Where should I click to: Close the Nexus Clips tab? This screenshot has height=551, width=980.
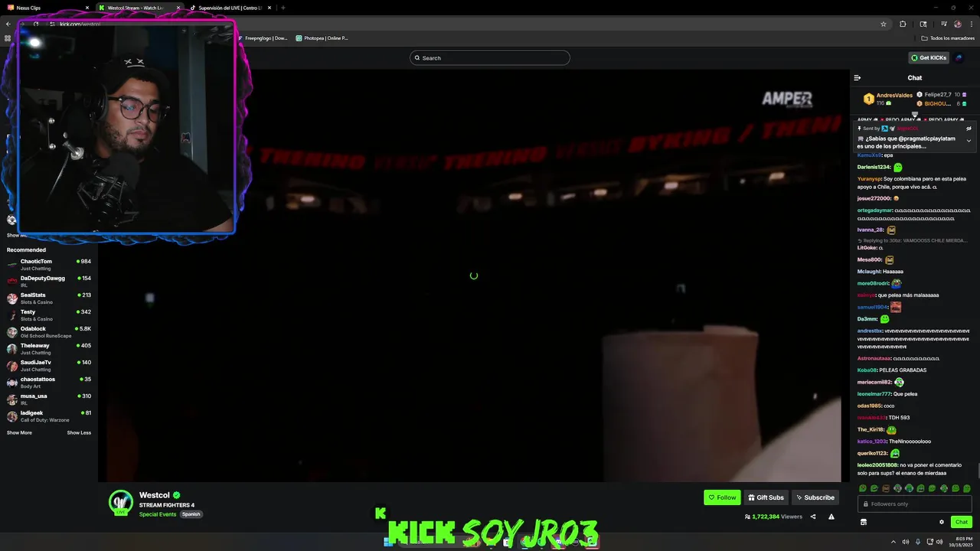pos(87,8)
